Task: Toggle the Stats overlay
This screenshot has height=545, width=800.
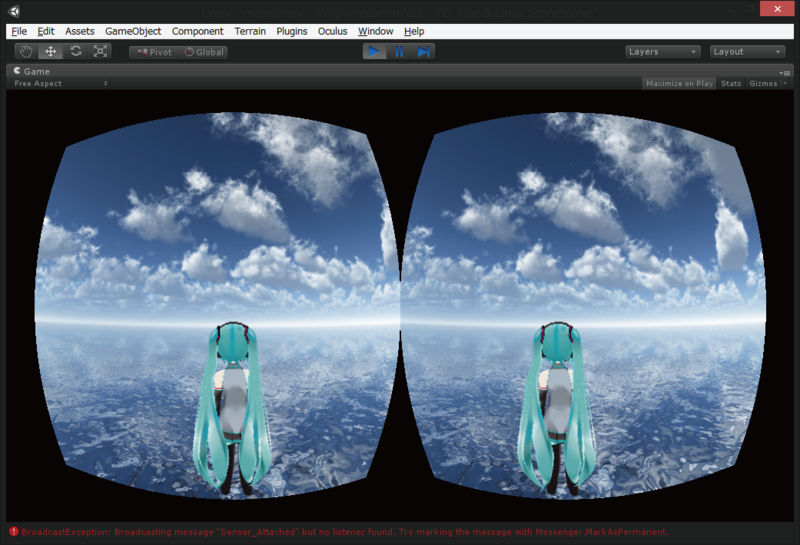Action: 731,84
